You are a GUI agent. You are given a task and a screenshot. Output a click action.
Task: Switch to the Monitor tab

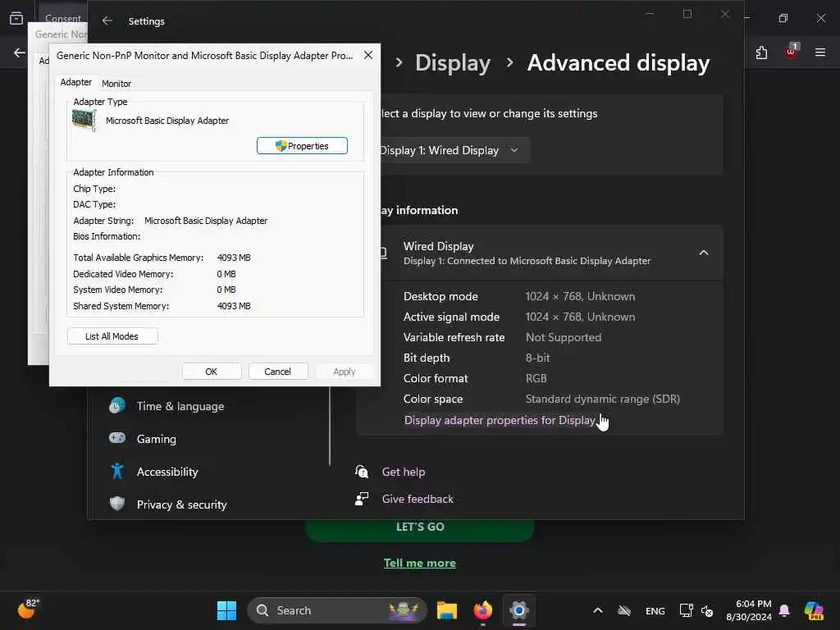116,84
